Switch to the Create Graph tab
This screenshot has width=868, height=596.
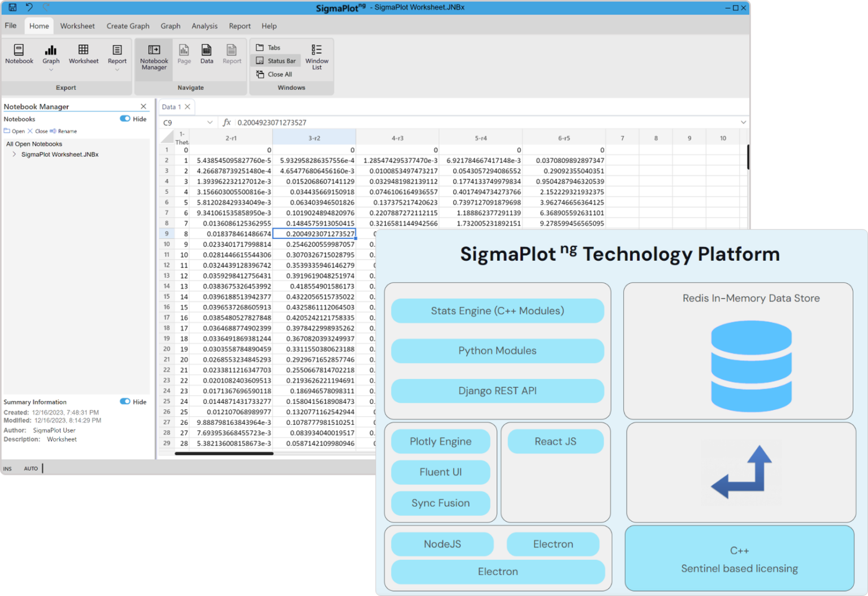coord(128,26)
